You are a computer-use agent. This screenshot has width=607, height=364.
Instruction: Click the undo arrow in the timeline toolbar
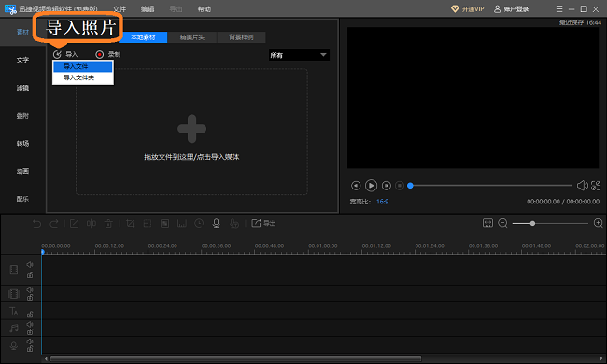pyautogui.click(x=36, y=224)
